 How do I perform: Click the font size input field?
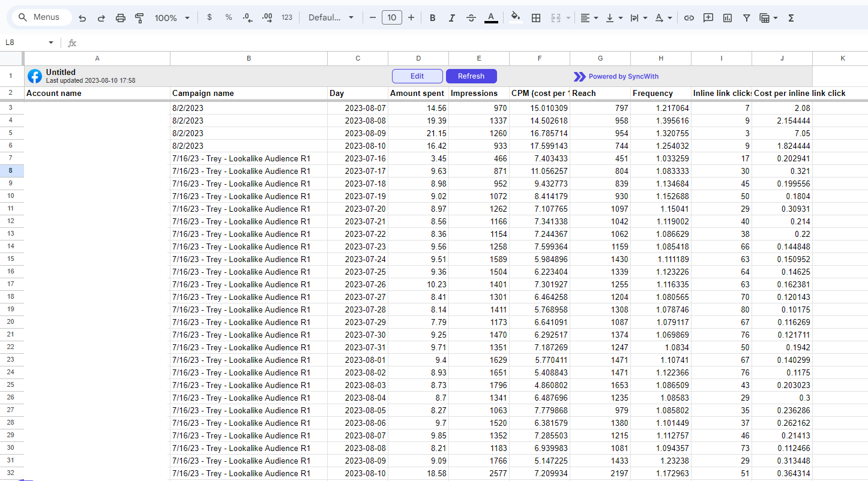pyautogui.click(x=391, y=18)
